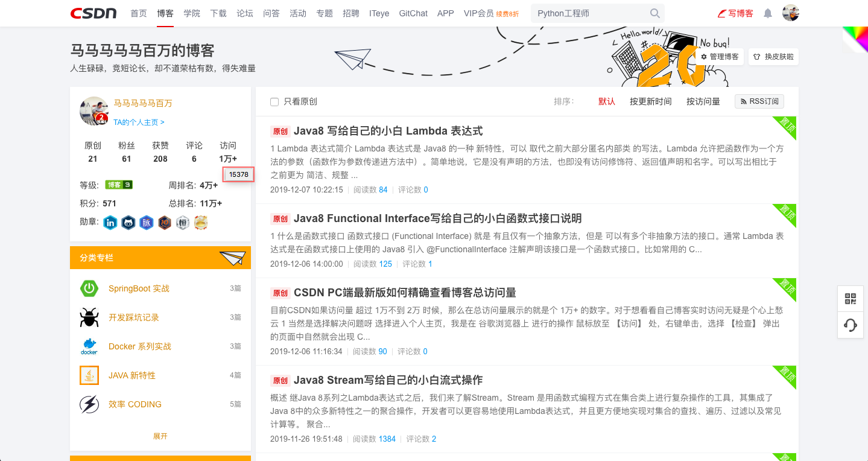Click the GitHub medal badge
Viewport: 868px width, 461px height.
pyautogui.click(x=128, y=223)
